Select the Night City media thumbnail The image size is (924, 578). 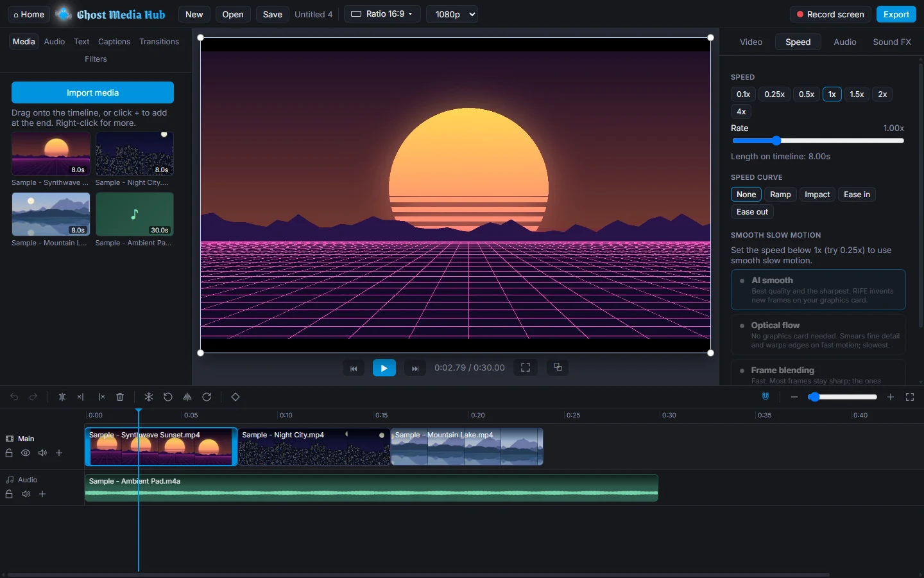click(135, 154)
